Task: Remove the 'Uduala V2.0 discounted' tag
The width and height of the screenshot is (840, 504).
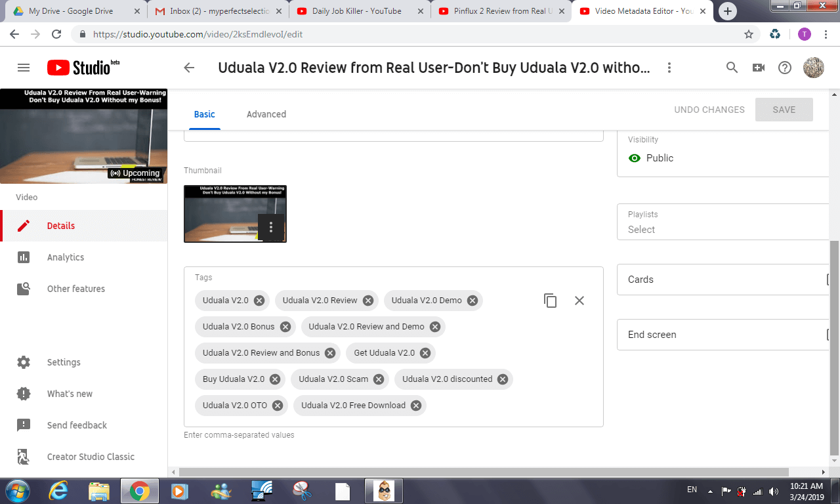Action: [x=503, y=379]
